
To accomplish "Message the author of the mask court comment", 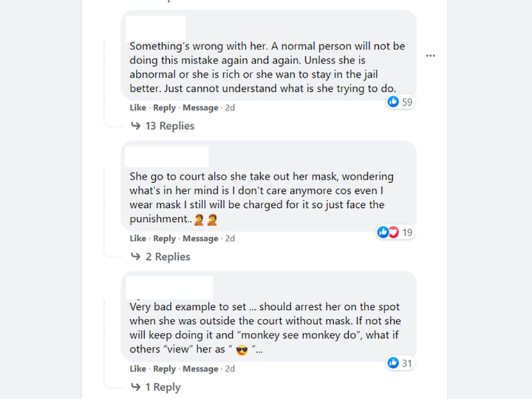I will pyautogui.click(x=201, y=239).
